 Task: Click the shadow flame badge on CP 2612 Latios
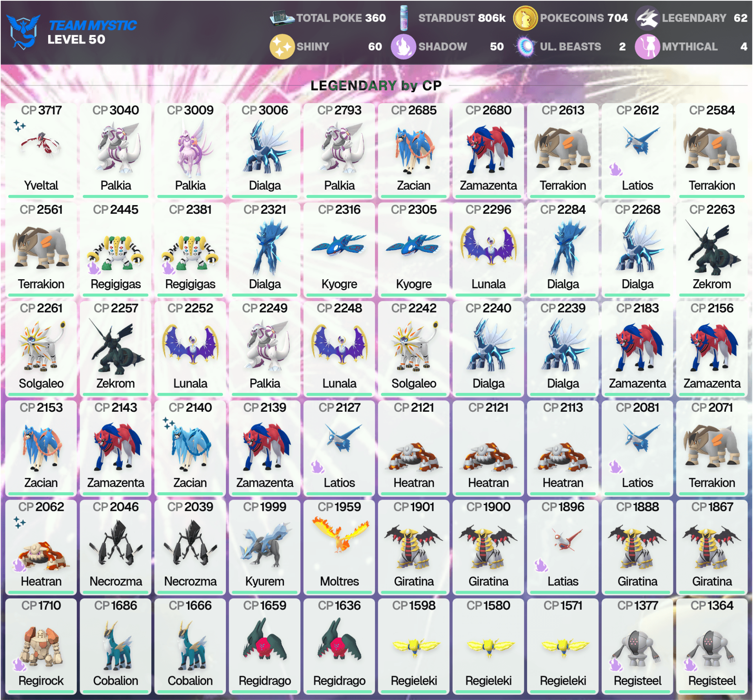616,169
